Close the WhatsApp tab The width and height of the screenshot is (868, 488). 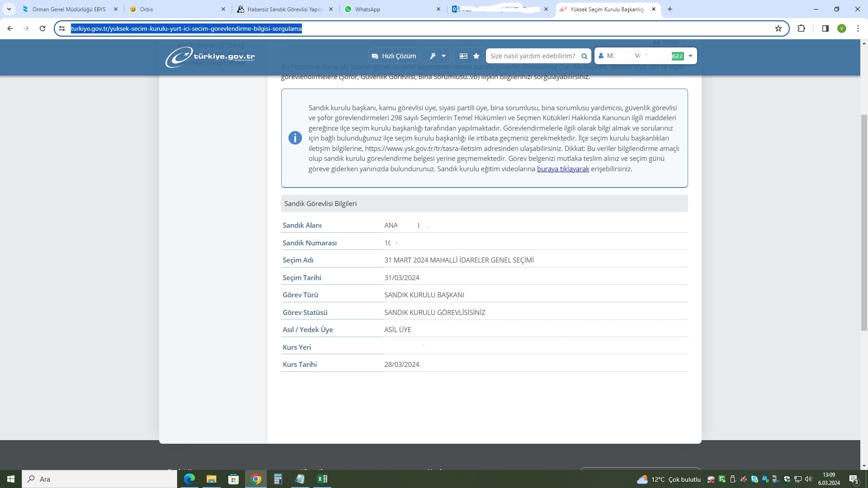pyautogui.click(x=438, y=9)
